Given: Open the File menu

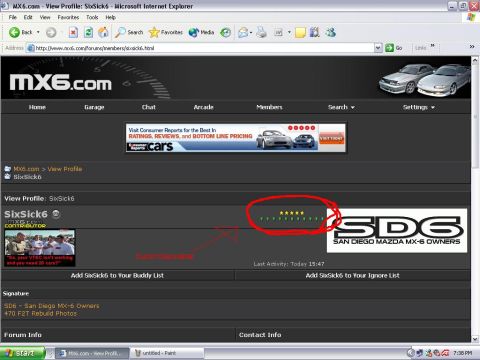Looking at the screenshot, I should [13, 17].
